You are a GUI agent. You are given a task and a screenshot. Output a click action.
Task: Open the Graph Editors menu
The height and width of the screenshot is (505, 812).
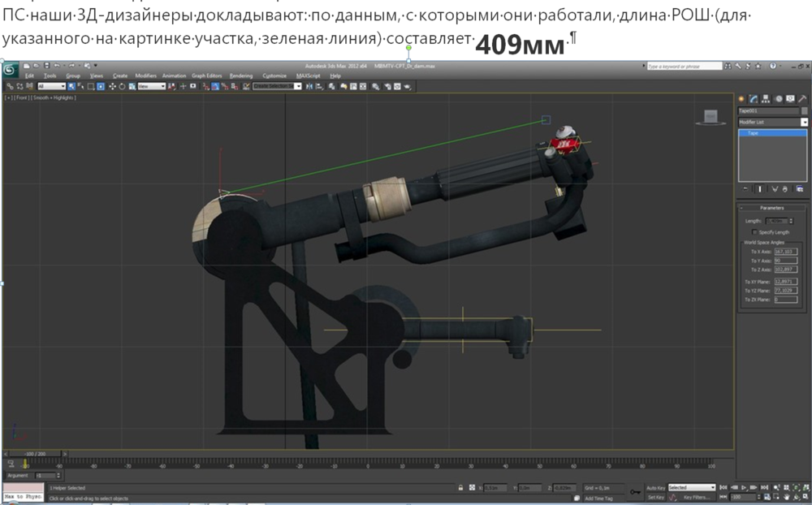(206, 76)
